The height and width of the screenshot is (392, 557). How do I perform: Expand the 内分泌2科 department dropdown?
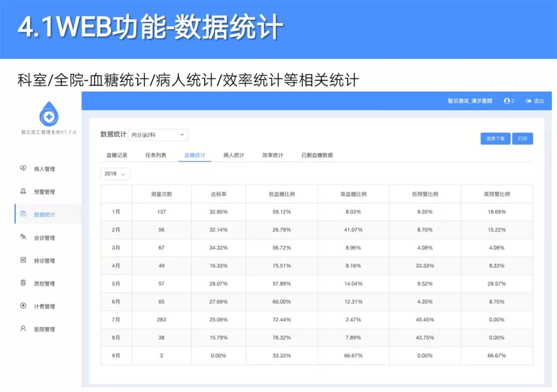[x=158, y=135]
